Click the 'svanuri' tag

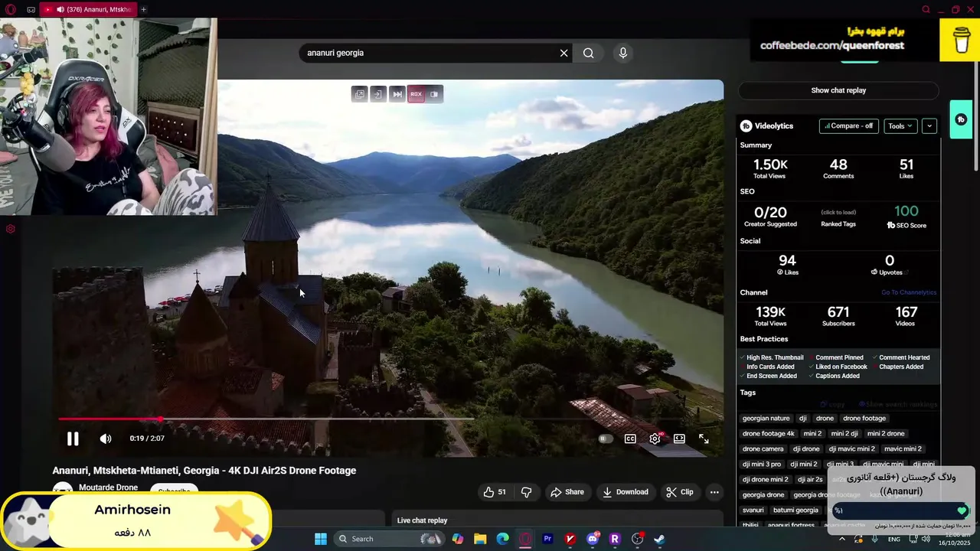(x=753, y=510)
